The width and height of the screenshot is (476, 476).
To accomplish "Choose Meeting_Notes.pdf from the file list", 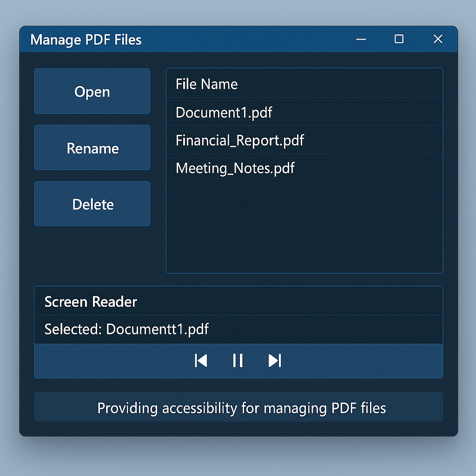I will click(x=235, y=168).
